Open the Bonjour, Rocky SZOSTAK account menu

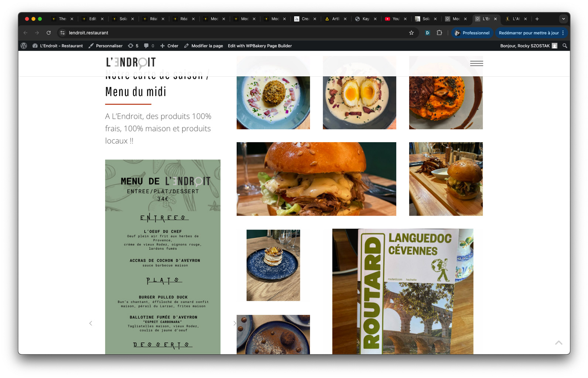click(x=528, y=46)
